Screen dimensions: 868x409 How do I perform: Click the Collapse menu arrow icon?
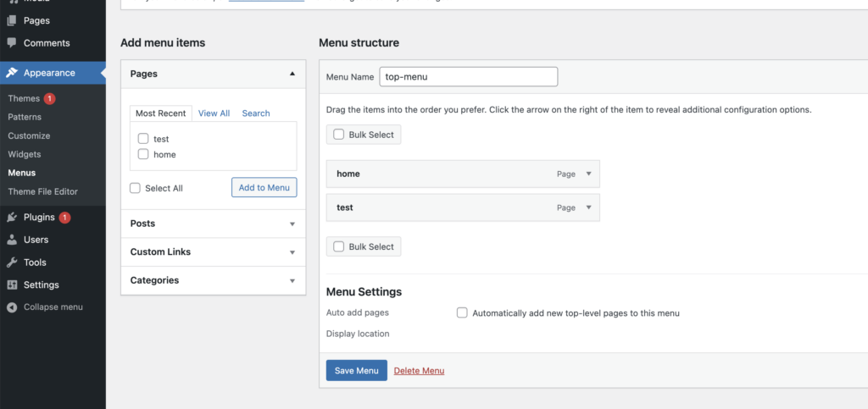(12, 307)
